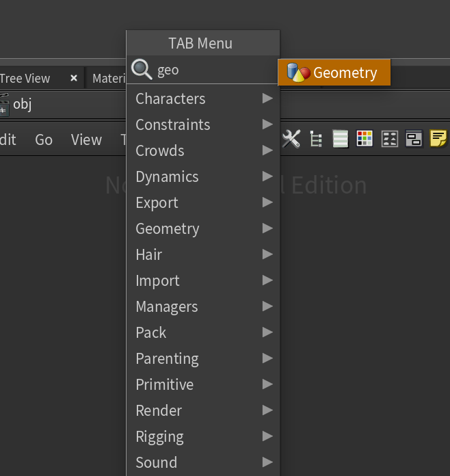Switch to the Tree View tab
The height and width of the screenshot is (476, 450).
[25, 79]
